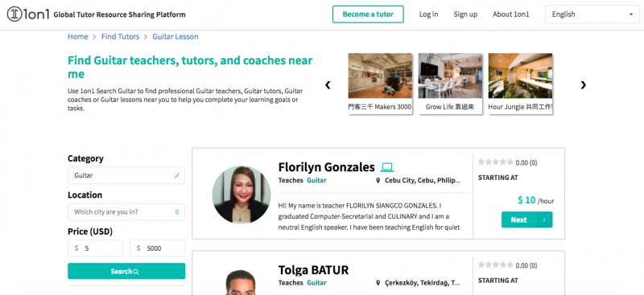
Task: Open the Log in link
Action: click(x=428, y=14)
